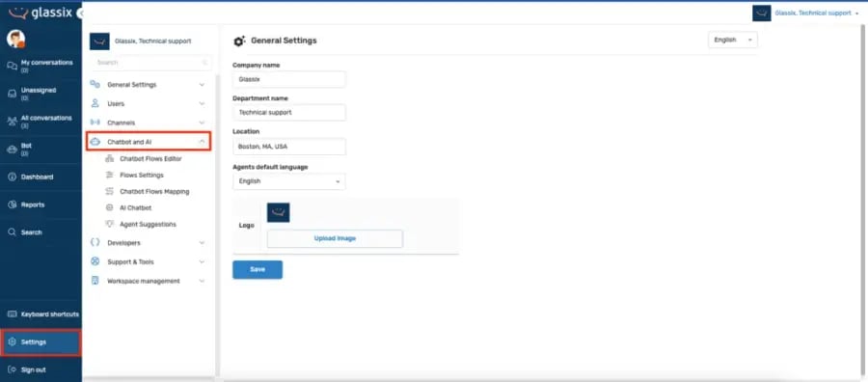Screen dimensions: 868x382
Task: Click the Workspace management icon
Action: (95, 281)
